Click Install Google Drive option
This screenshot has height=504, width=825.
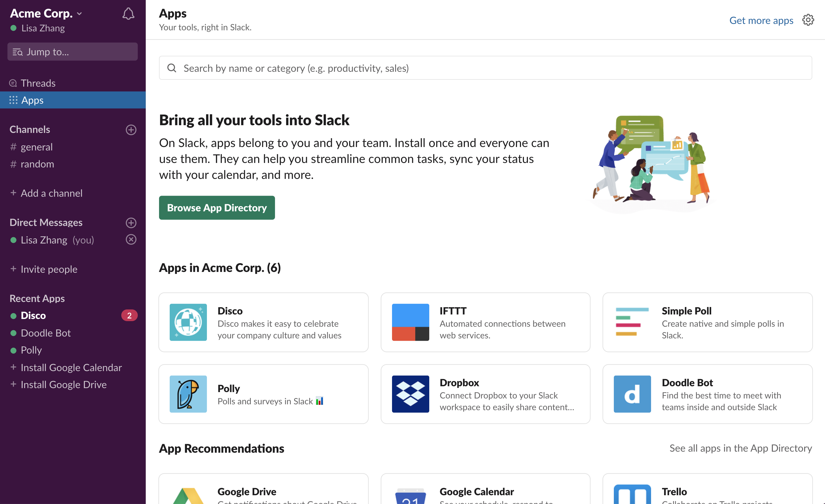(x=64, y=384)
